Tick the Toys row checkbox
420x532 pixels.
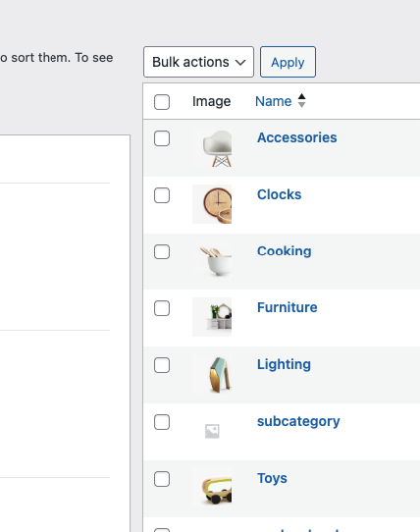[162, 479]
